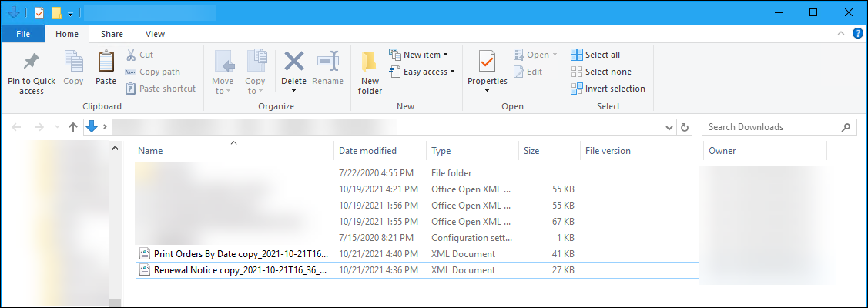Click the Rename icon
Viewport: 868px width, 308px height.
(x=327, y=61)
